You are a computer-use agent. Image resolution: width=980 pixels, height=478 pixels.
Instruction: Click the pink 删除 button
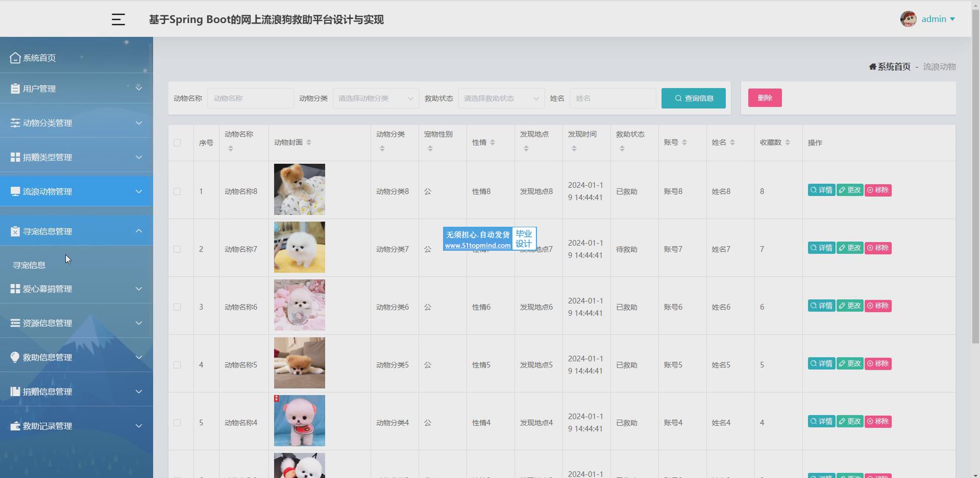(765, 98)
